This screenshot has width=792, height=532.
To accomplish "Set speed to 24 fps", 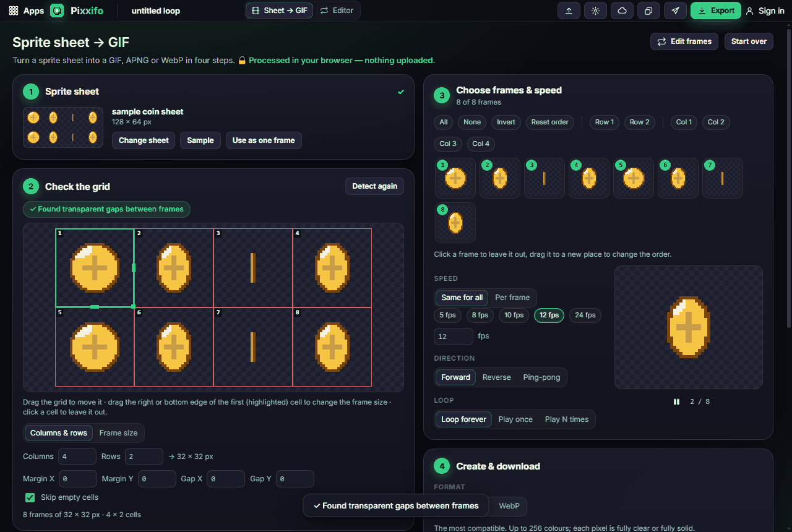I will point(585,315).
